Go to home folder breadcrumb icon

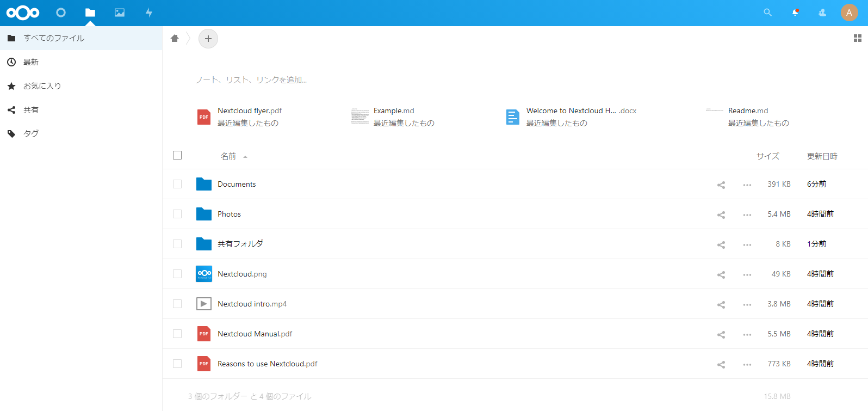(x=175, y=38)
